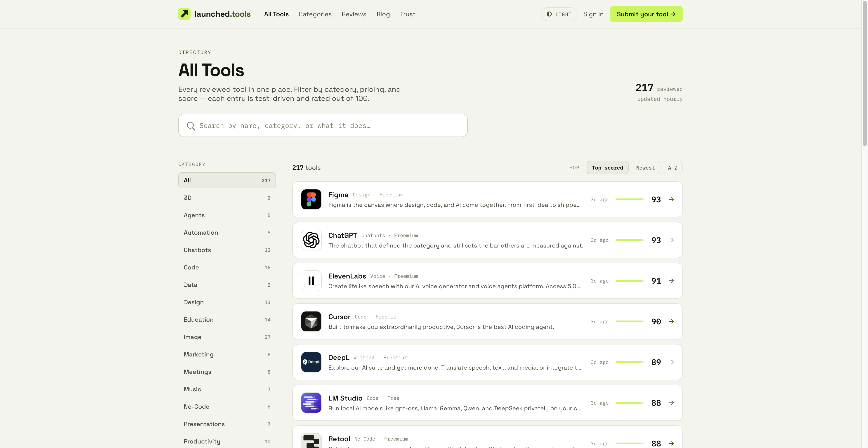Sort the list by Top scored
Screen dimensions: 868x448
point(607,168)
